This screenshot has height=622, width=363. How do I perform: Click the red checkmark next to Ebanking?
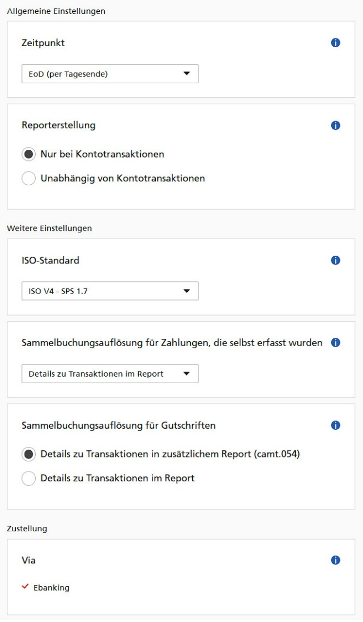point(25,587)
